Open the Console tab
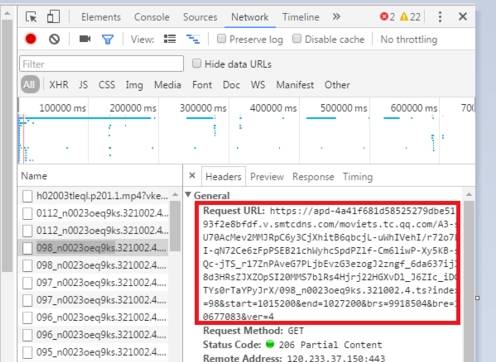Image resolution: width=496 pixels, height=362 pixels. 152,17
